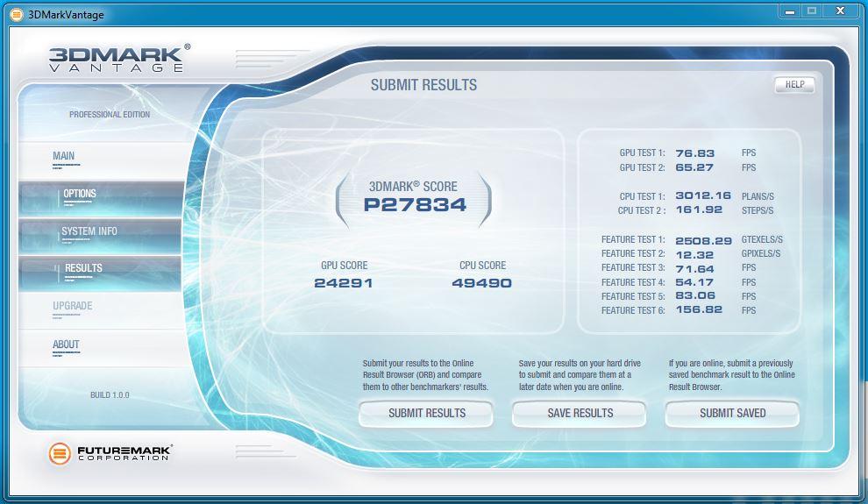Click the Feature Test 3 value 71.64

click(694, 269)
